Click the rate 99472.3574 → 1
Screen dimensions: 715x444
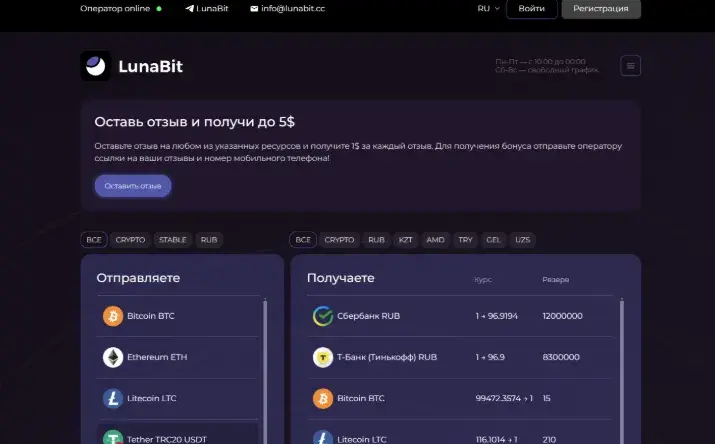coord(504,398)
